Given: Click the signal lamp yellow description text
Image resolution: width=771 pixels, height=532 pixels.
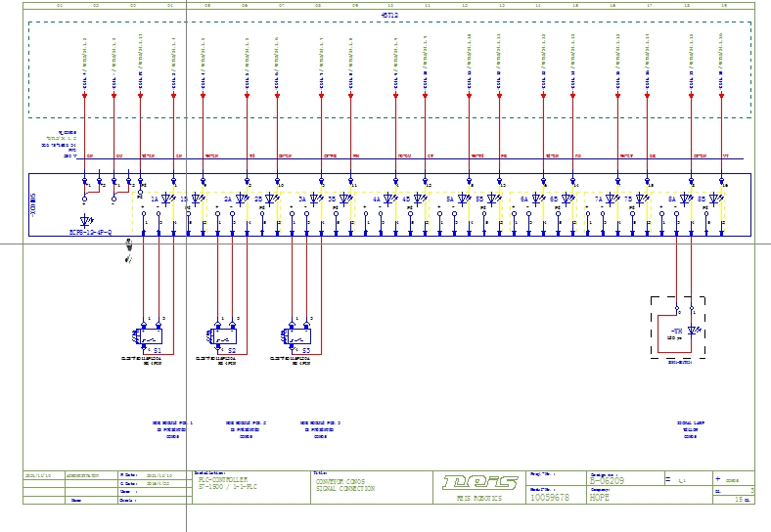Looking at the screenshot, I should coord(691,429).
